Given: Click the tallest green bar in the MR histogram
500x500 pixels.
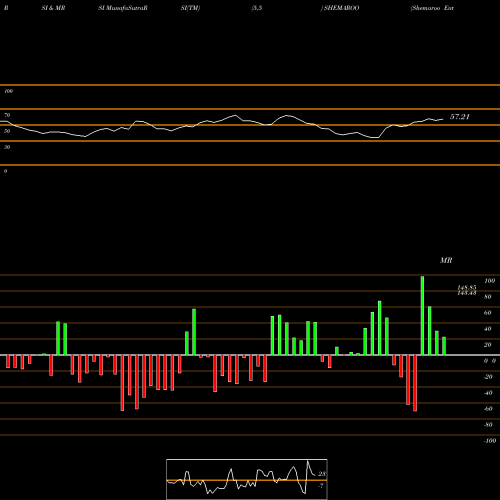Looking at the screenshot, I should tap(422, 316).
